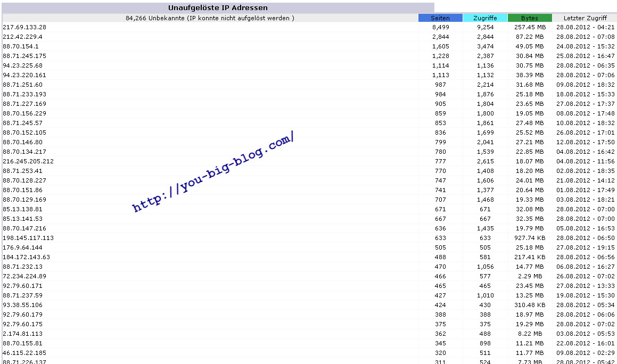Viewport: 617px width, 364px height.
Task: Click the green Bytes column header
Action: point(529,18)
